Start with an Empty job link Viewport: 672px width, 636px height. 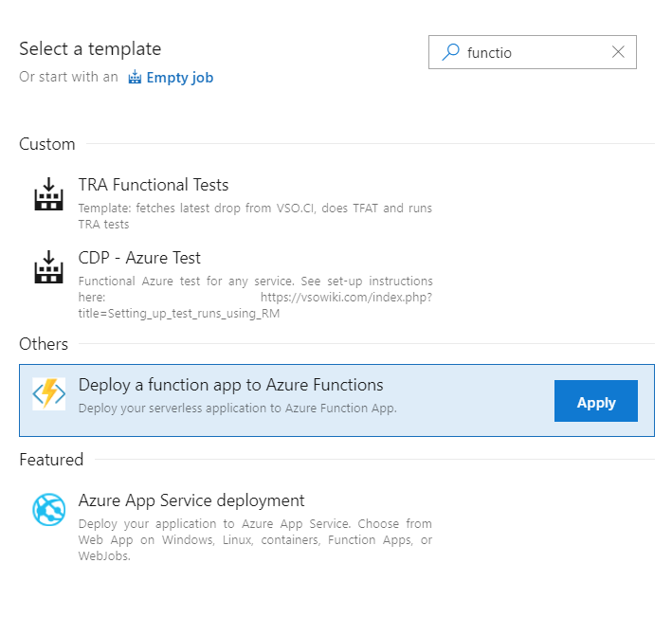pyautogui.click(x=179, y=78)
